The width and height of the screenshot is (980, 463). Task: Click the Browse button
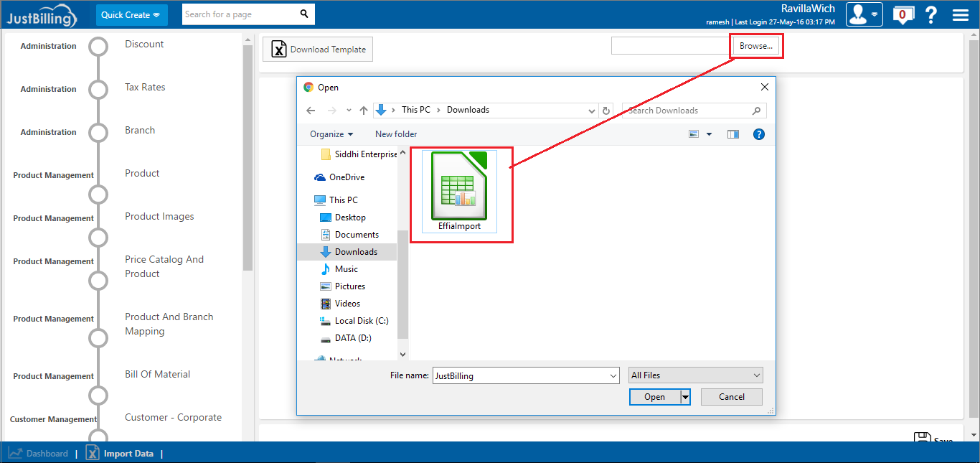[755, 46]
